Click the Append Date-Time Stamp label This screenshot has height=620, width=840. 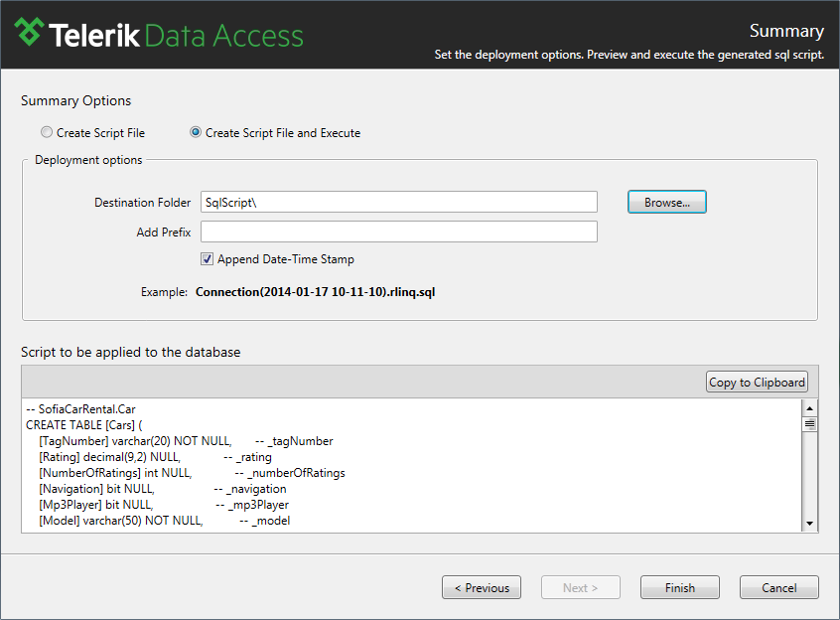tap(286, 259)
